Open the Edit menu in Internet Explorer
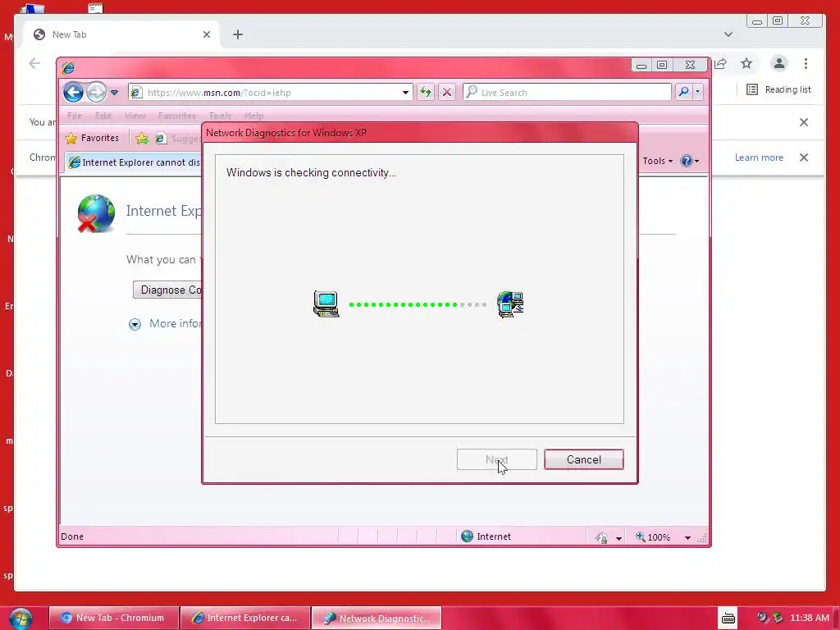The width and height of the screenshot is (840, 630). 103,116
